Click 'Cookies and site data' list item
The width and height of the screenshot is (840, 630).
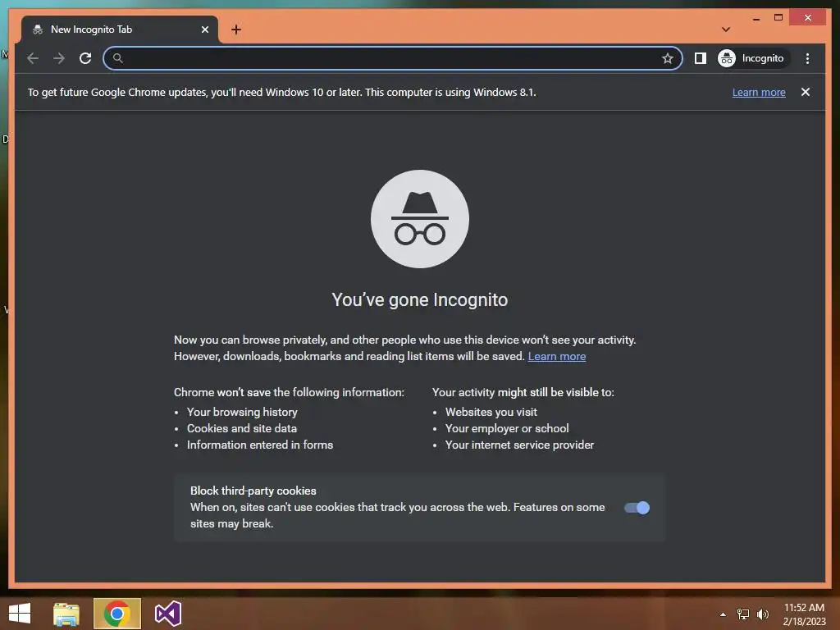pos(242,428)
